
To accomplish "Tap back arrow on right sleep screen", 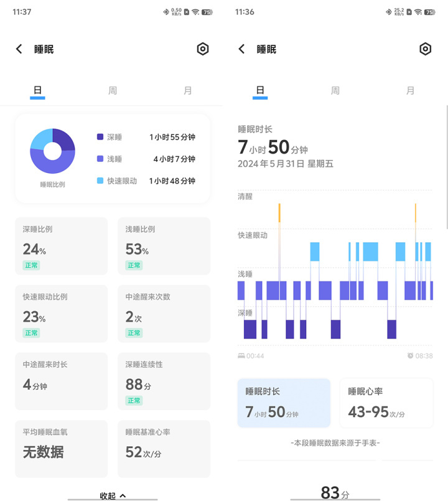I will [241, 49].
